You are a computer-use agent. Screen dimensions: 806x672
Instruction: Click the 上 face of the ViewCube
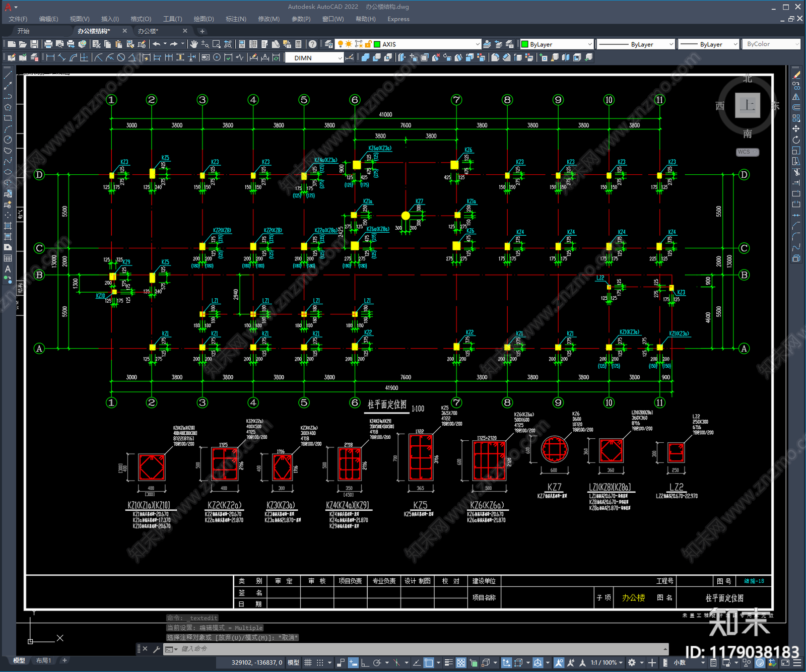pyautogui.click(x=747, y=105)
